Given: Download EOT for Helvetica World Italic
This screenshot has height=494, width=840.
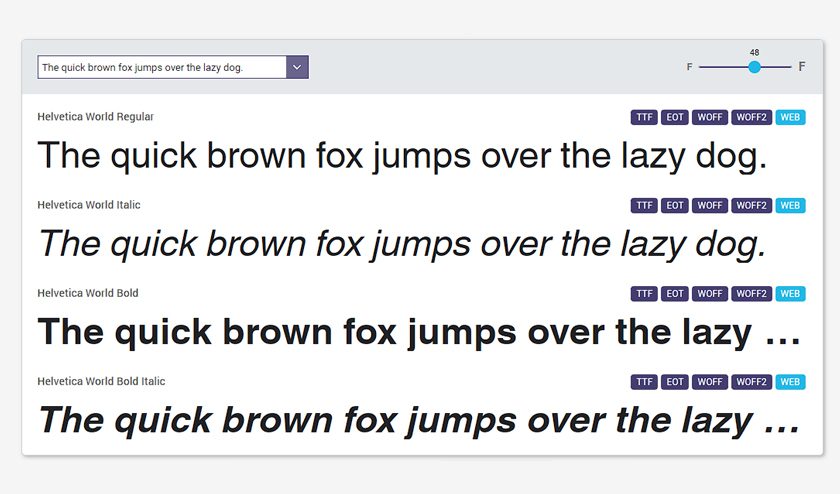Looking at the screenshot, I should (674, 206).
